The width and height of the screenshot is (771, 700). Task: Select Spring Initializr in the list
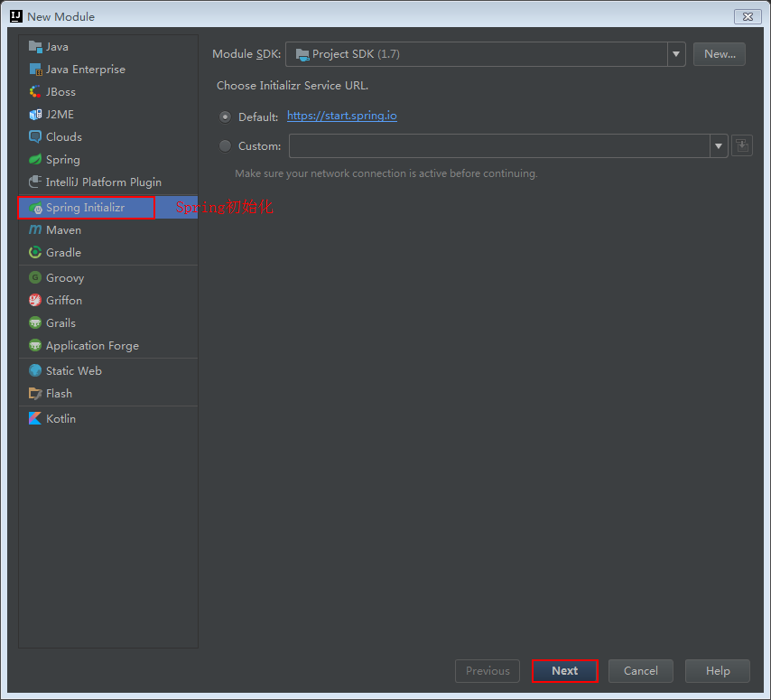click(108, 208)
